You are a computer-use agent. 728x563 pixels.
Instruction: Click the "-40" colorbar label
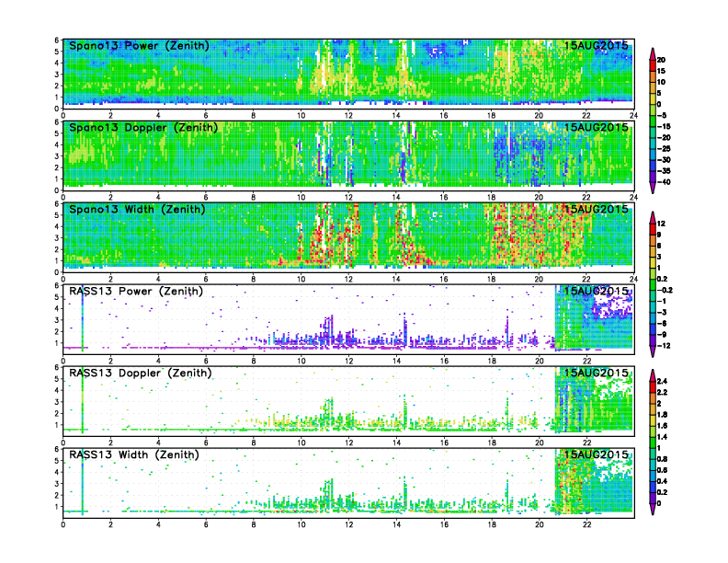[664, 182]
